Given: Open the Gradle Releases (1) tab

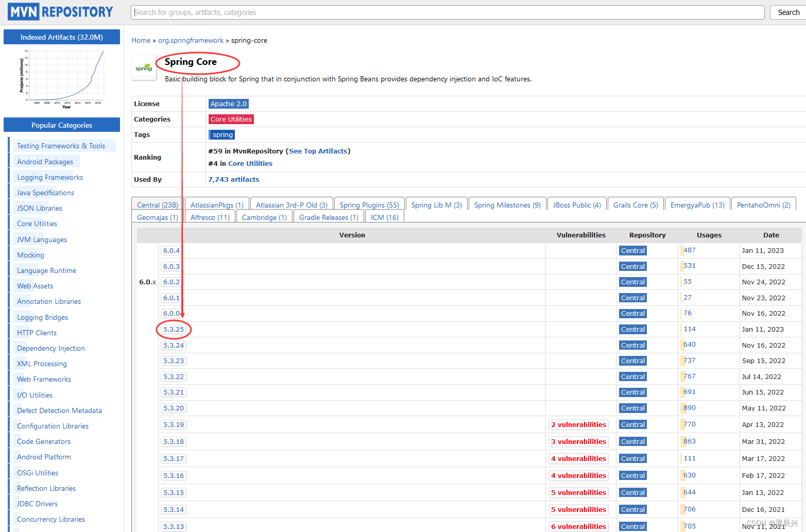Looking at the screenshot, I should (x=329, y=217).
